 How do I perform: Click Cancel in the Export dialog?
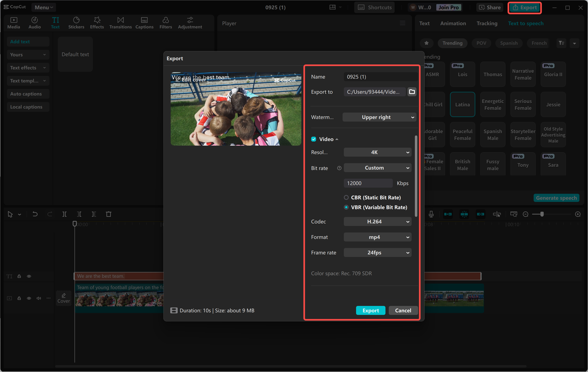pos(403,310)
